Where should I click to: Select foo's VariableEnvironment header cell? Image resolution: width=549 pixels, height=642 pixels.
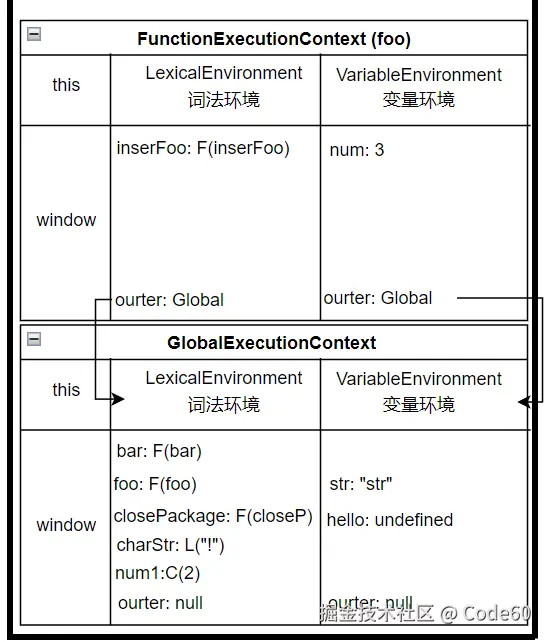tap(424, 90)
